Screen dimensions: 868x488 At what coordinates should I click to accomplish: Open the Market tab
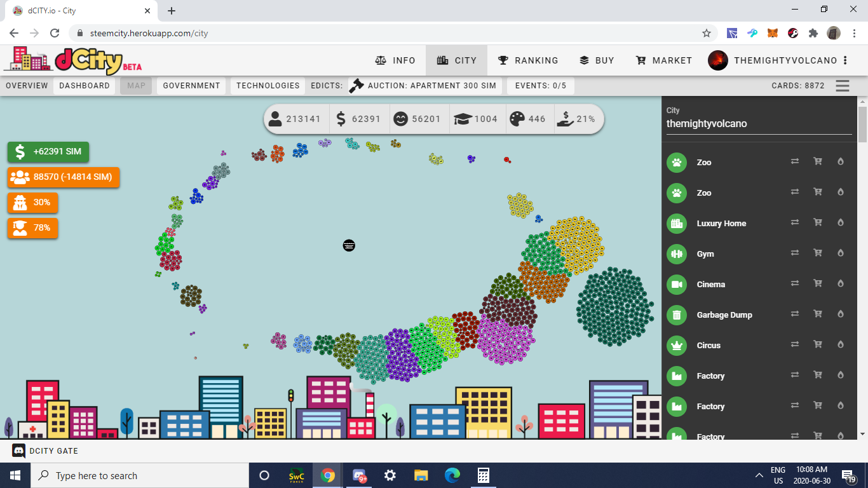[663, 60]
